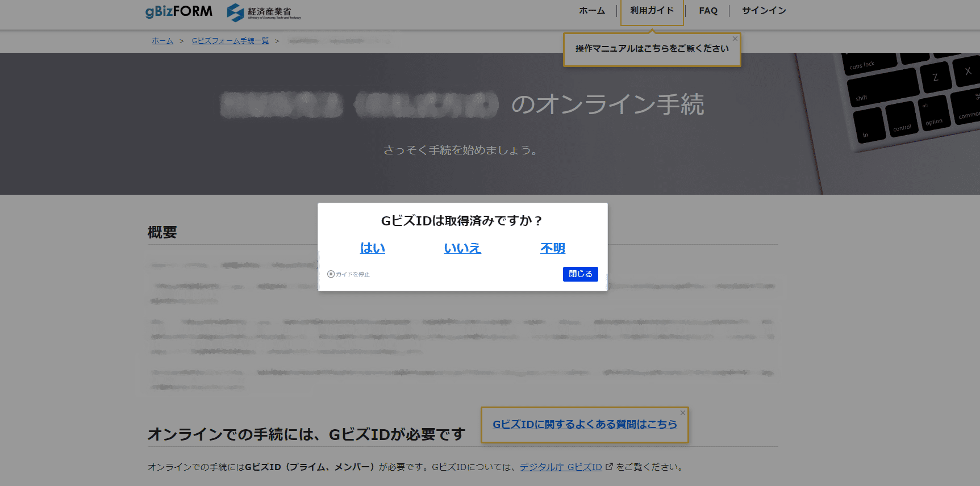Image resolution: width=980 pixels, height=486 pixels.
Task: Click the ホーム breadcrumb link
Action: (x=162, y=41)
